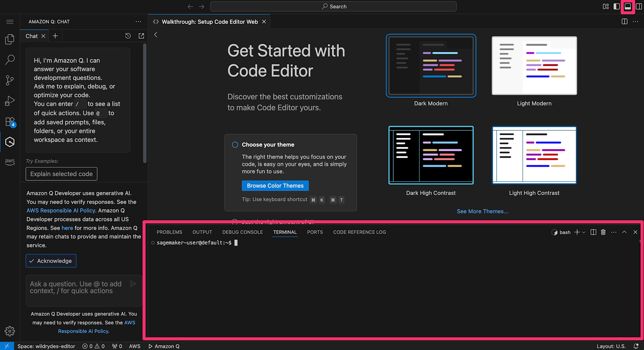Switch to the DEBUG CONSOLE tab
This screenshot has width=644, height=350.
tap(242, 232)
